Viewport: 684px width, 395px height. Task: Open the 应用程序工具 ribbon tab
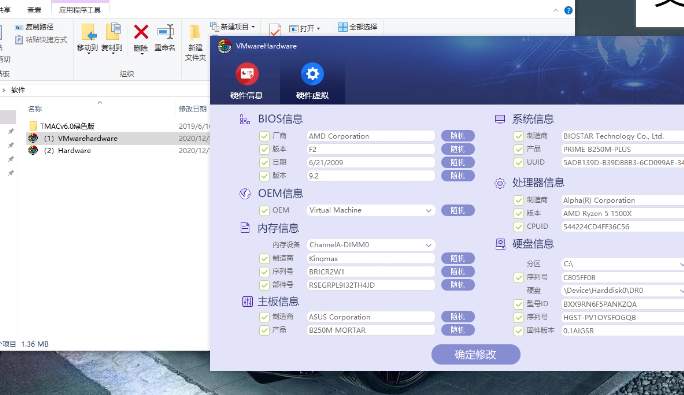(x=80, y=10)
